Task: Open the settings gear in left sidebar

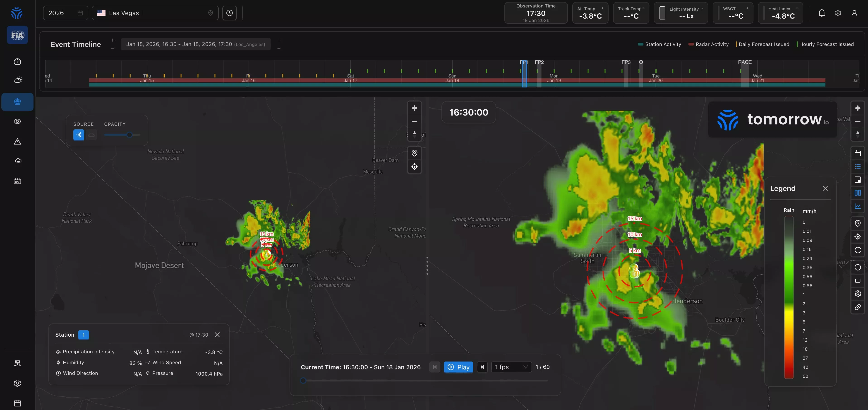Action: [17, 383]
